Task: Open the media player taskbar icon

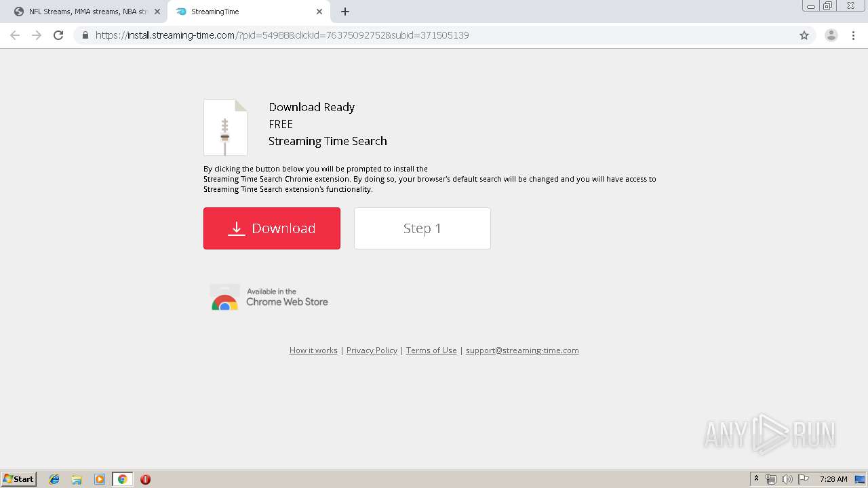Action: click(x=99, y=479)
